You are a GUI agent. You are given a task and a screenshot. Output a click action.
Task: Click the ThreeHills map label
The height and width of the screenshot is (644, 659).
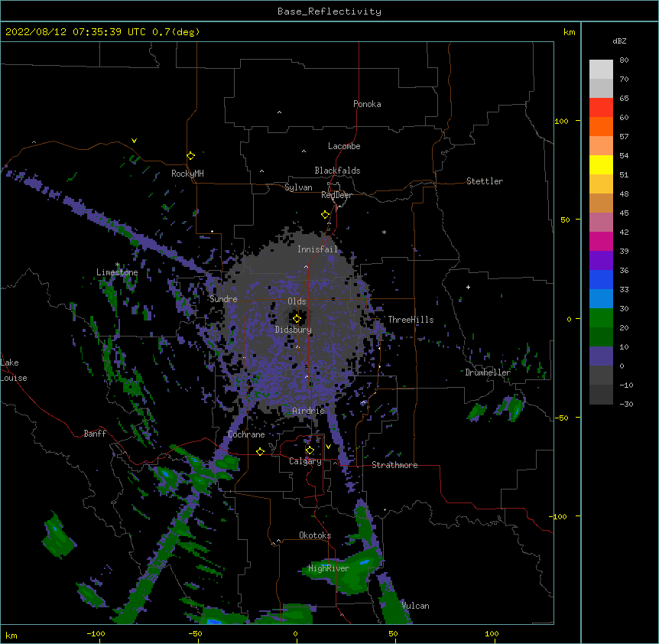(x=411, y=320)
